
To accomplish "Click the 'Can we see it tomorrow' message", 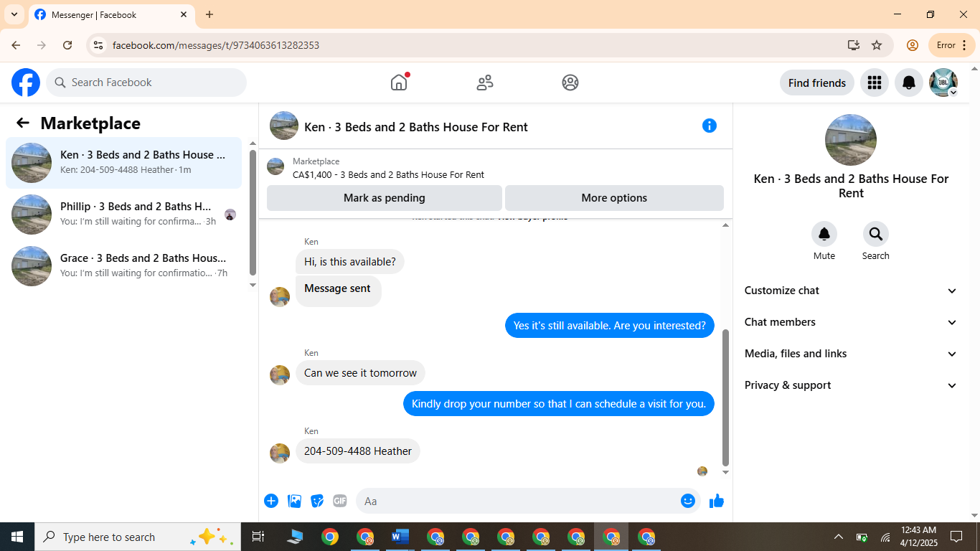I will pos(360,373).
